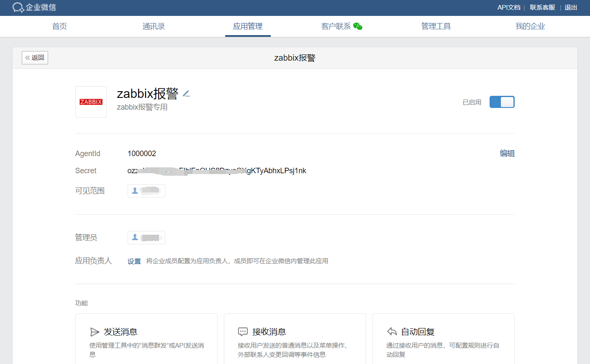Click 退出 to log out
The width and height of the screenshot is (590, 364).
(571, 8)
